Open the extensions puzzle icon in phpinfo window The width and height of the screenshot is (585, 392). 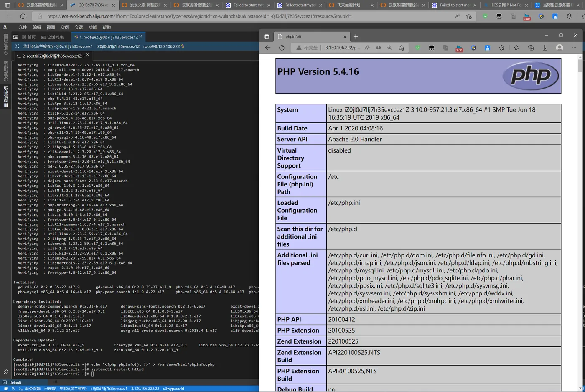(x=501, y=48)
